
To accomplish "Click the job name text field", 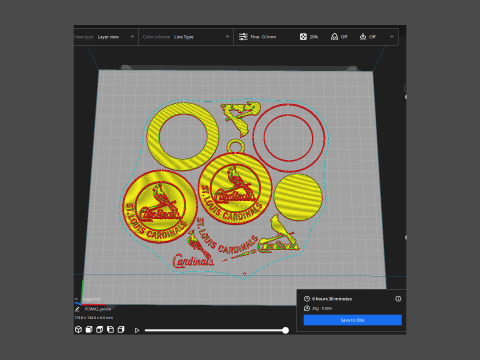I will coord(98,309).
